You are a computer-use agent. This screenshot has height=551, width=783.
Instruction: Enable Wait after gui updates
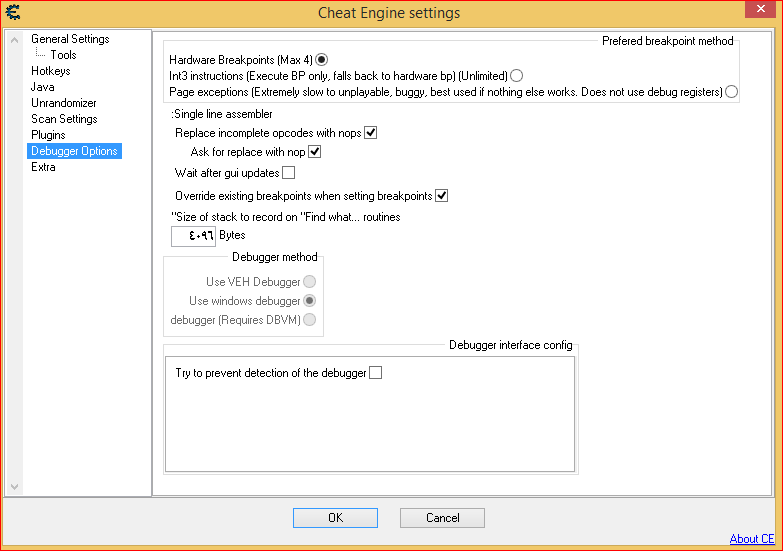(x=289, y=173)
